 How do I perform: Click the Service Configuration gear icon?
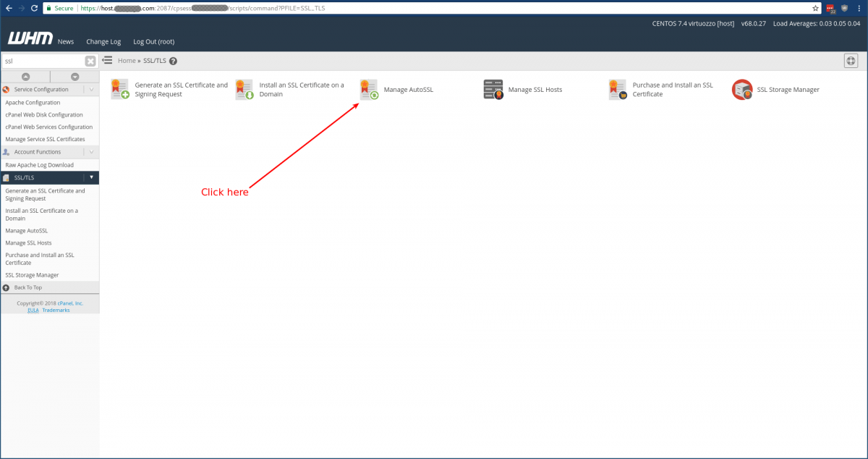tap(7, 89)
